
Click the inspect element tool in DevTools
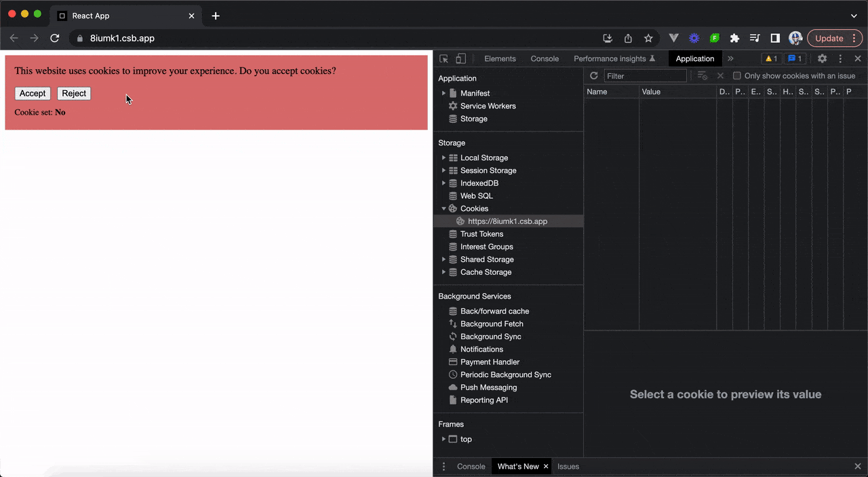pos(443,58)
